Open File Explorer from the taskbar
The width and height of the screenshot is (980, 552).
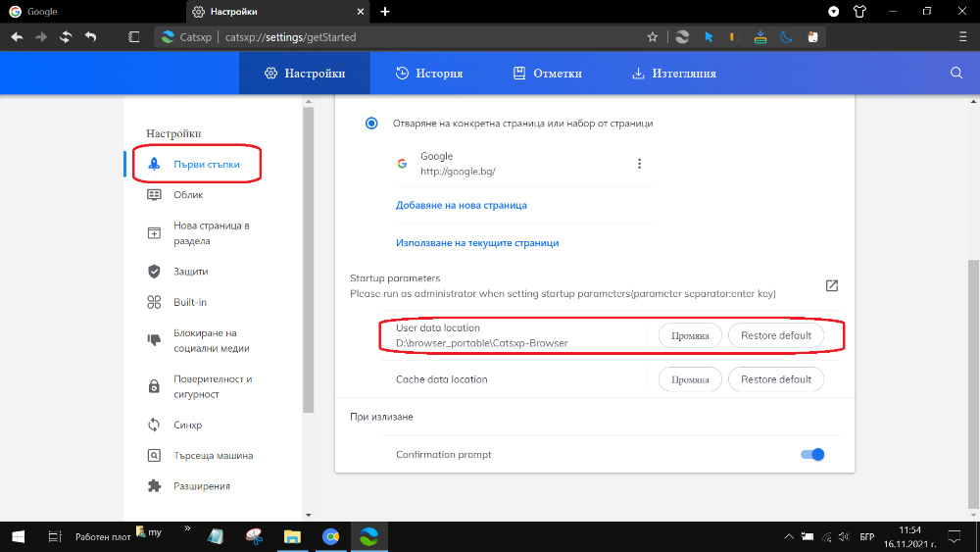point(292,536)
